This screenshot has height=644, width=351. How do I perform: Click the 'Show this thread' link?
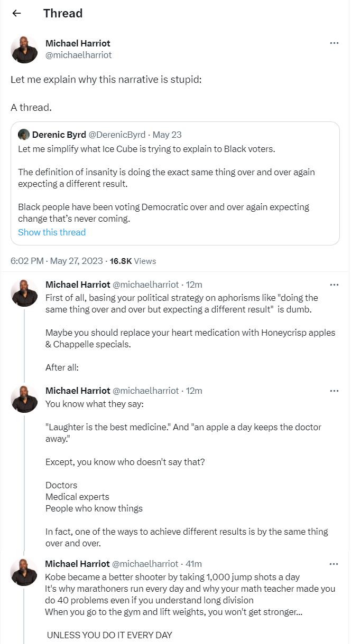[51, 232]
